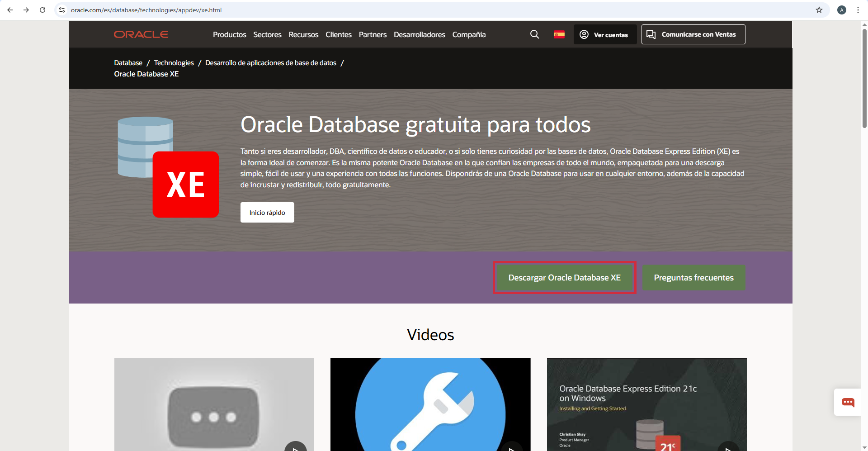This screenshot has height=451, width=868.
Task: Open the search icon in the header
Action: pos(535,34)
